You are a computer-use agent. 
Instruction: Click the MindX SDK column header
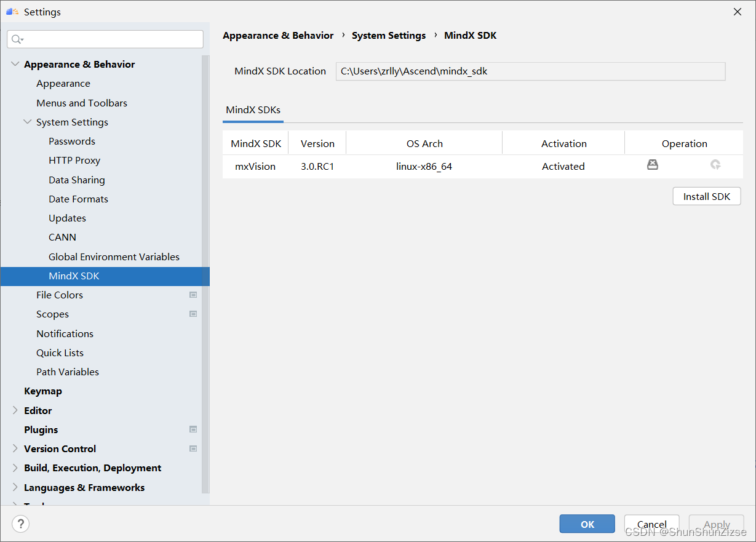255,143
